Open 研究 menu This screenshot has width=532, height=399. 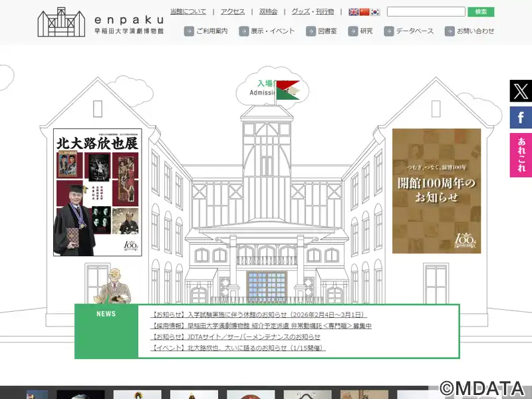click(366, 31)
